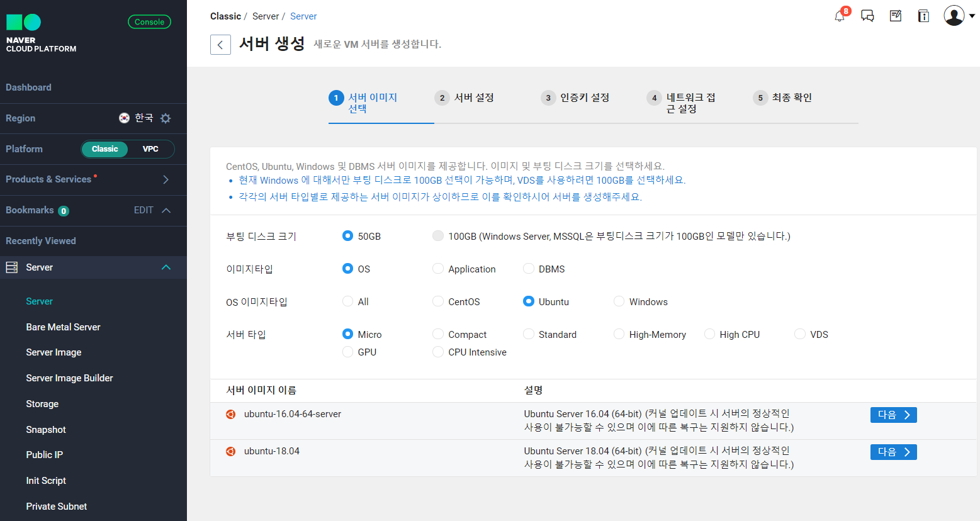Viewport: 980px width, 521px height.
Task: Go to step 5 최종 확인
Action: click(x=782, y=98)
